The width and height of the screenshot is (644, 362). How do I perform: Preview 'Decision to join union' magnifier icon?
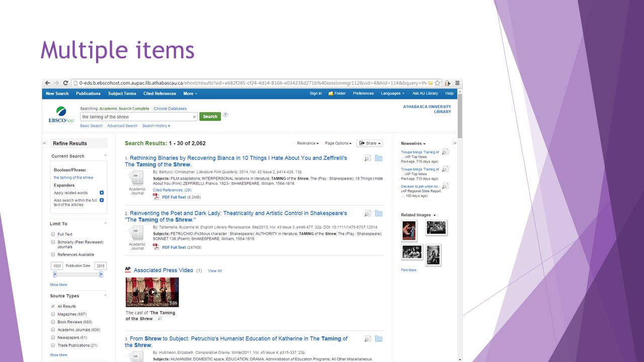[445, 186]
